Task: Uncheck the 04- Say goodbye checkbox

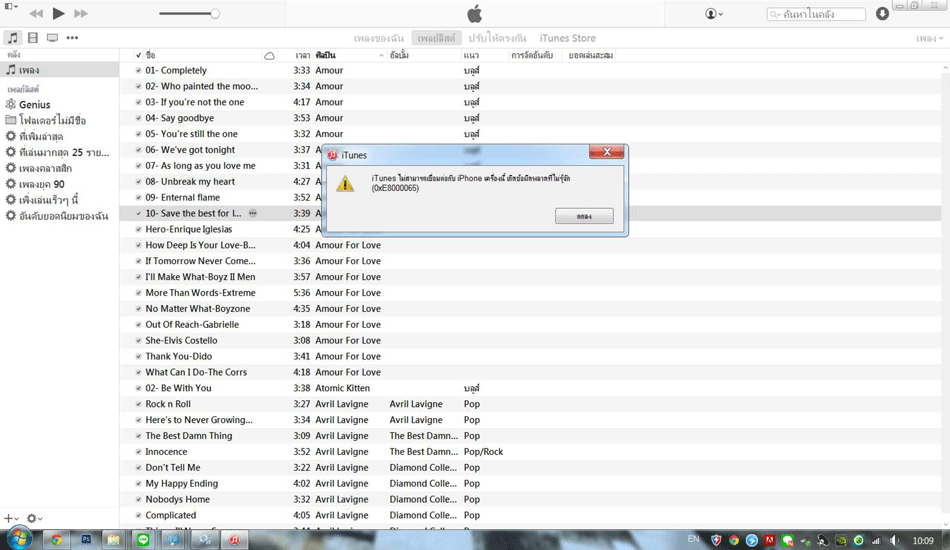Action: 138,118
